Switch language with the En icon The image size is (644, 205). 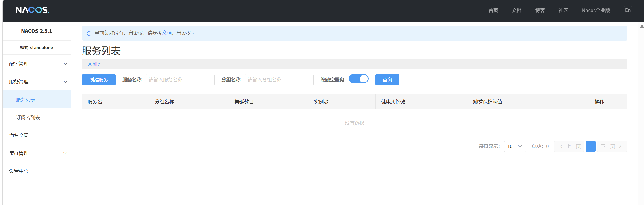pyautogui.click(x=628, y=10)
